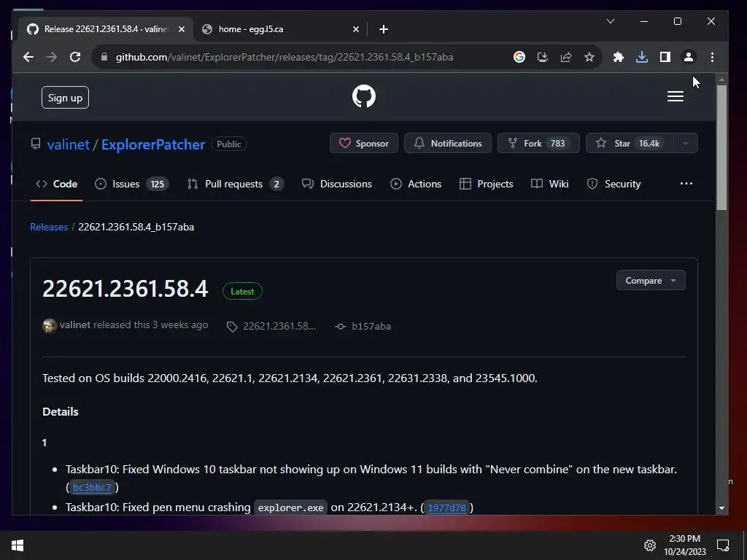Click the page vertical scrollbar thumb
This screenshot has width=747, height=560.
click(721, 147)
